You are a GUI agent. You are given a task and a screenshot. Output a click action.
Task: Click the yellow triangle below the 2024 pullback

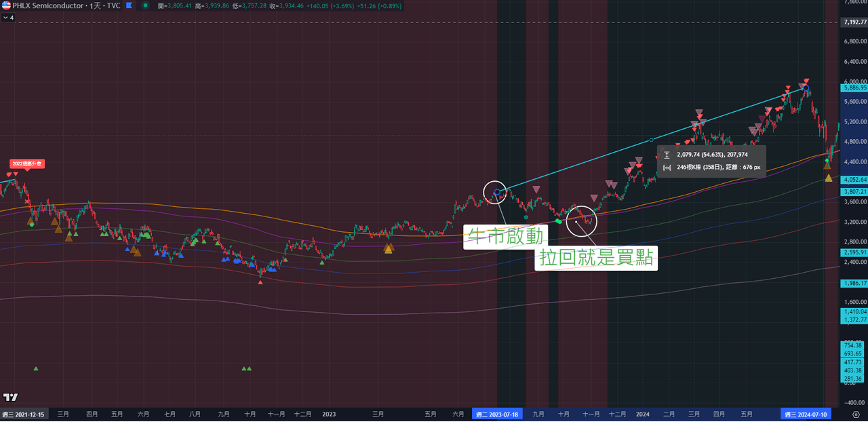(x=828, y=178)
